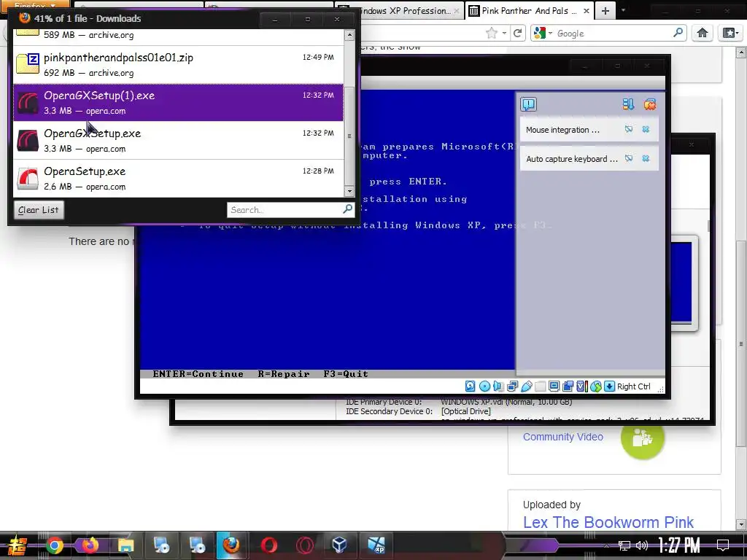
Task: Bookmark this page with the star icon
Action: point(492,33)
